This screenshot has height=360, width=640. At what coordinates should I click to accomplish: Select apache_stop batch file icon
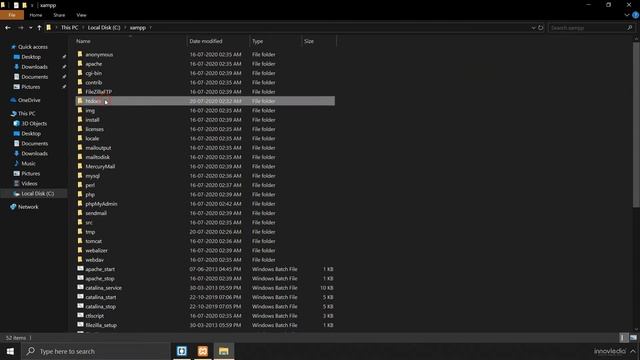[80, 278]
